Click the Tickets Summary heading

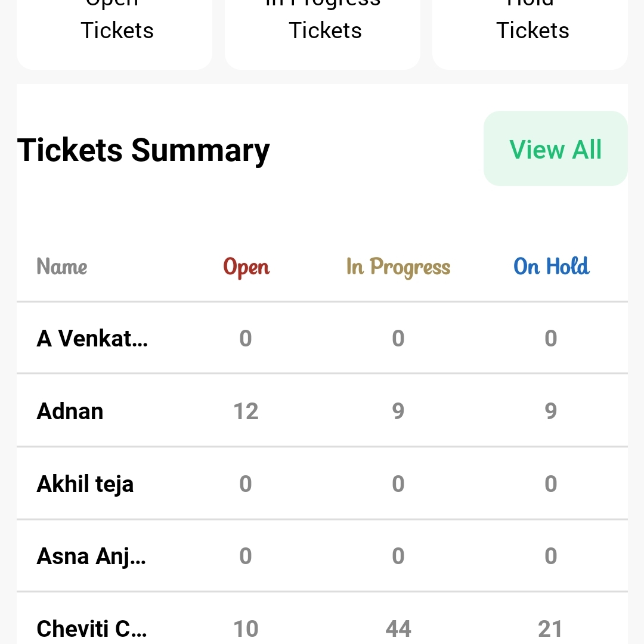pos(144,150)
